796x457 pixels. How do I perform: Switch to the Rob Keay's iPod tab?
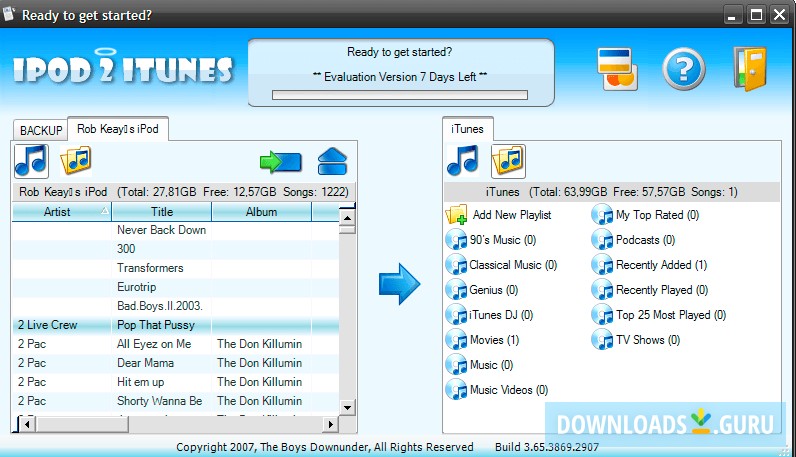coord(118,129)
